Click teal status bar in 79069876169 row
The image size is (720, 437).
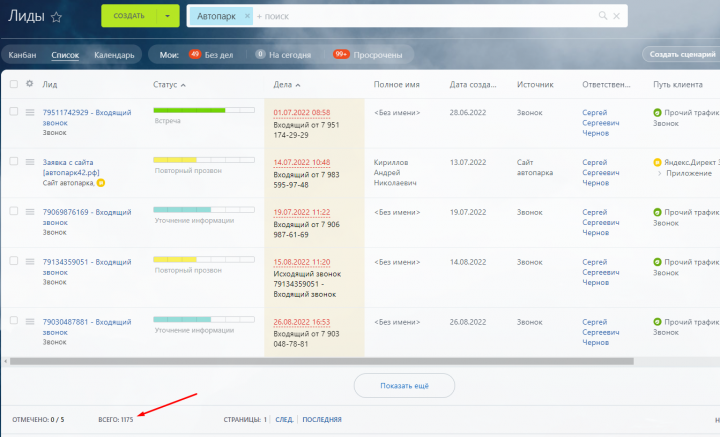pyautogui.click(x=204, y=210)
